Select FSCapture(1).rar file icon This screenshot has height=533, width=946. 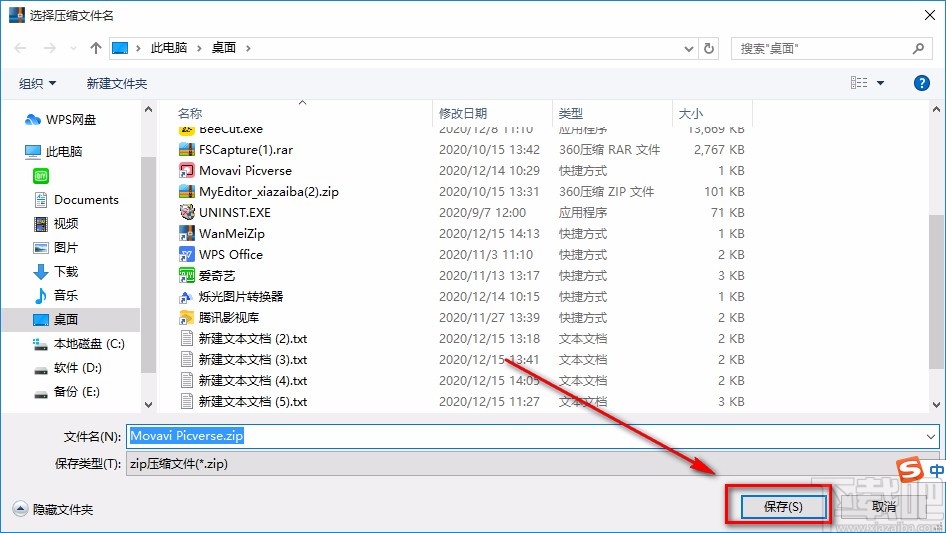click(186, 149)
